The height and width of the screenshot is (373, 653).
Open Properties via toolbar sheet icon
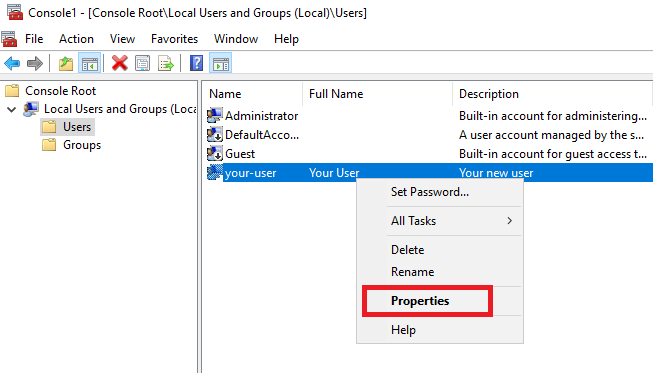click(142, 64)
